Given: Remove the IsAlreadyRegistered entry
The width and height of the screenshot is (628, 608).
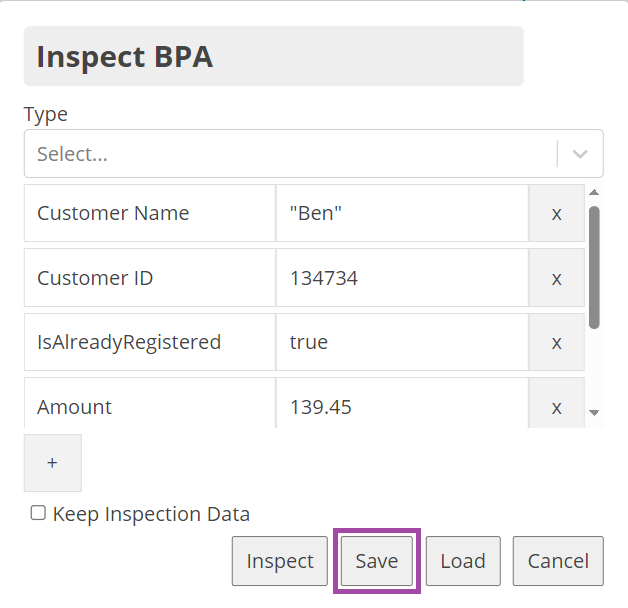Looking at the screenshot, I should coord(556,342).
